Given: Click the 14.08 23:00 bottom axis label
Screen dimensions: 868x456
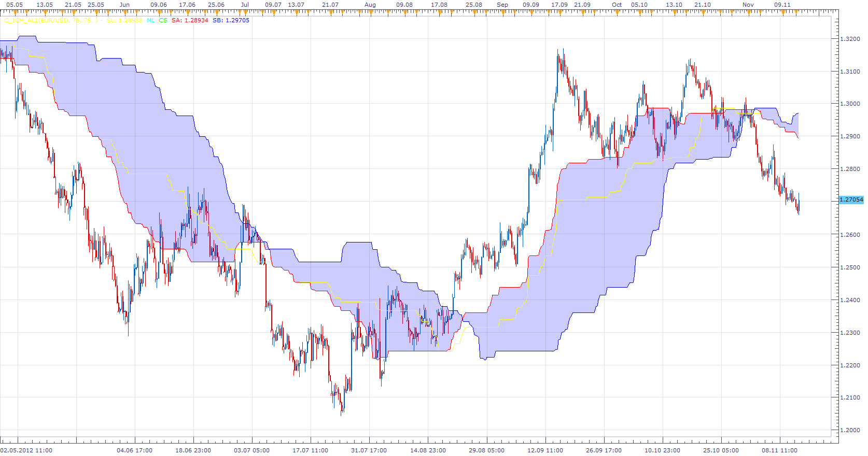Looking at the screenshot, I should 428,450.
